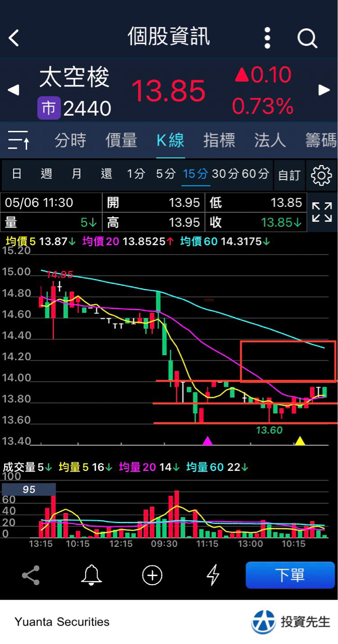The height and width of the screenshot is (644, 338).
Task: Tap the 高 13.95 high price cell
Action: [154, 222]
